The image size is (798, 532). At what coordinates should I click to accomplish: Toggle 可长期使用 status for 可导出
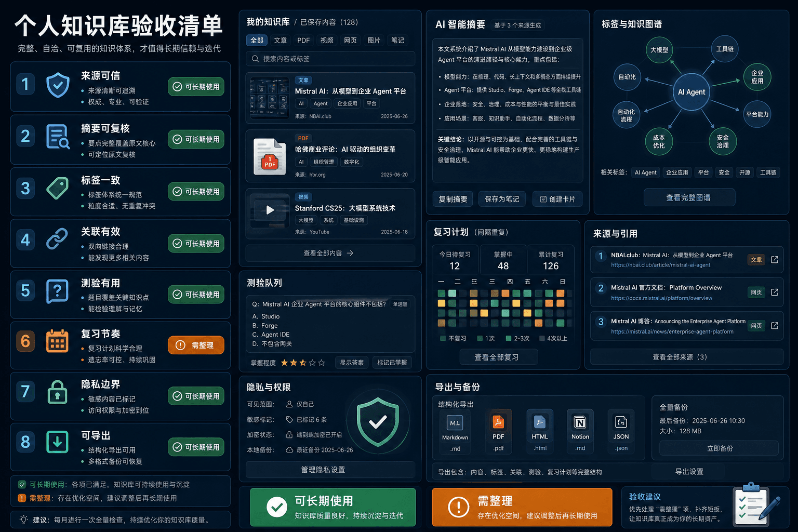click(x=196, y=447)
